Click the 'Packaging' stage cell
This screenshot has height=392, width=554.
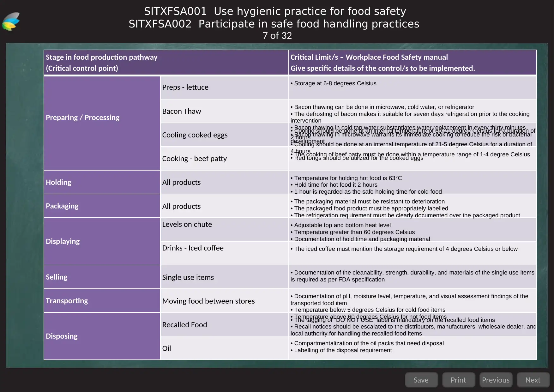coord(102,206)
